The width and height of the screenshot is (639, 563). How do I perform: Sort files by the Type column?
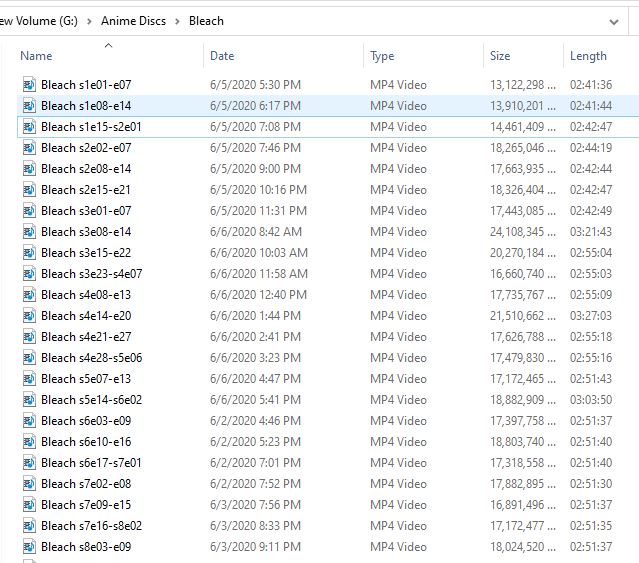[382, 56]
